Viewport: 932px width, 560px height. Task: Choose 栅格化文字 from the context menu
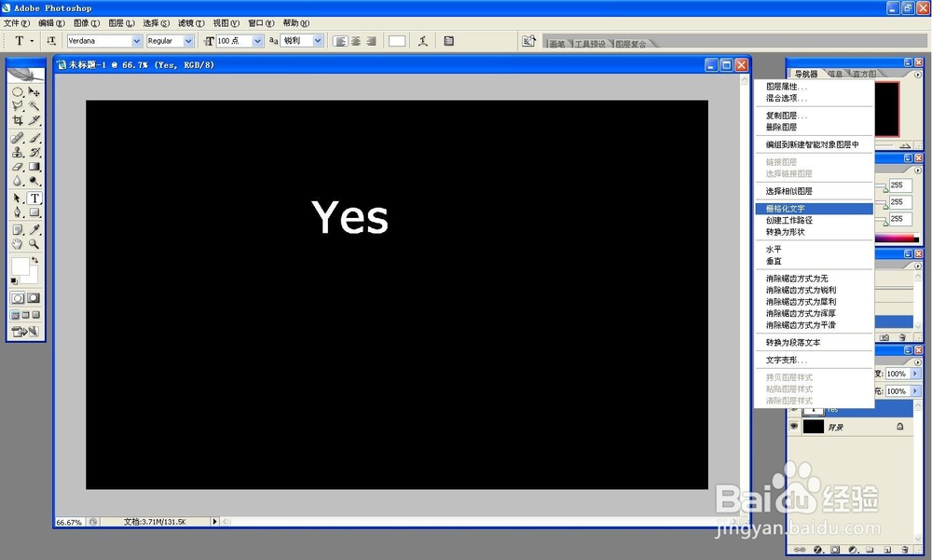(x=814, y=209)
